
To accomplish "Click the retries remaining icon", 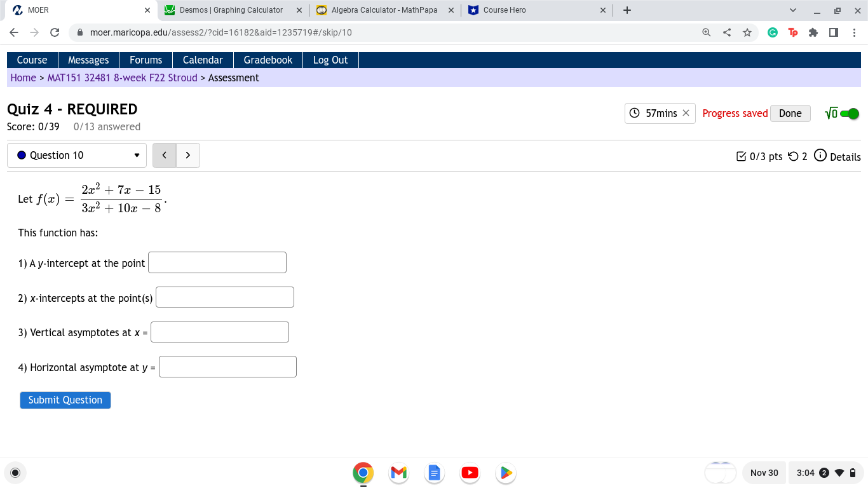I will pyautogui.click(x=793, y=156).
